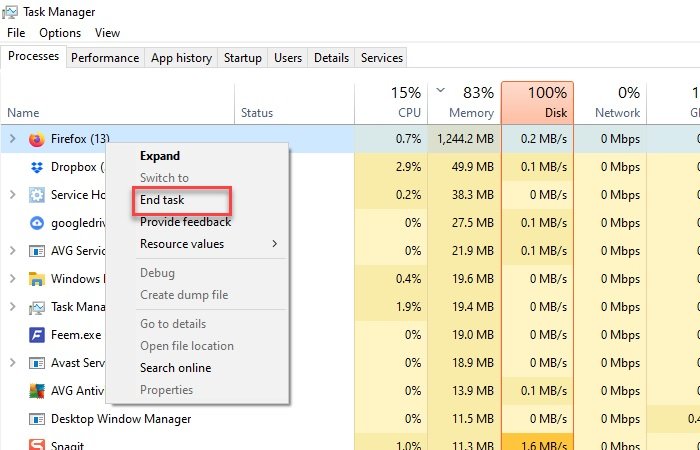Select the Google Drive process icon
This screenshot has width=700, height=450.
pyautogui.click(x=36, y=223)
